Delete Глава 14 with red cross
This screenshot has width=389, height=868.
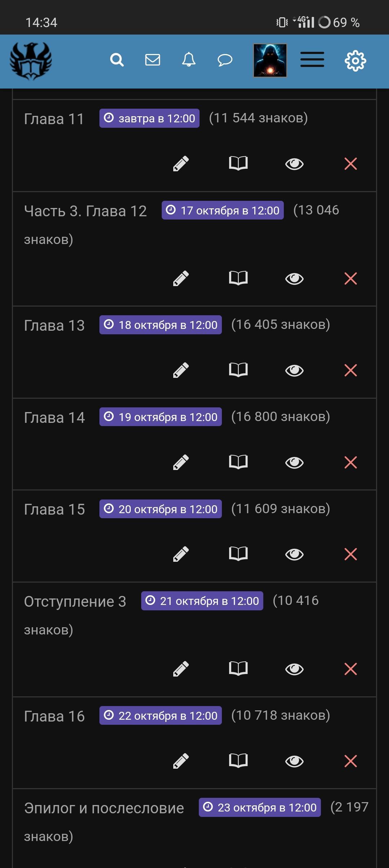click(350, 462)
